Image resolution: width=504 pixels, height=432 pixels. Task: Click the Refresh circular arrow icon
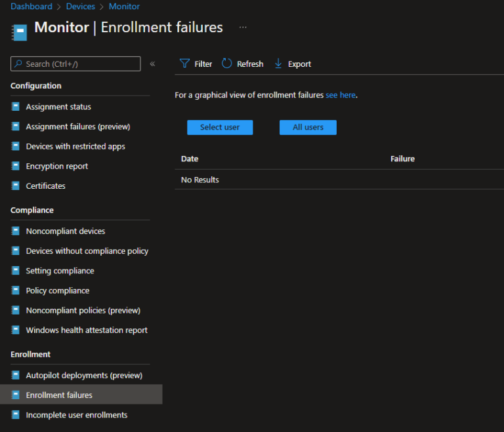click(x=226, y=64)
